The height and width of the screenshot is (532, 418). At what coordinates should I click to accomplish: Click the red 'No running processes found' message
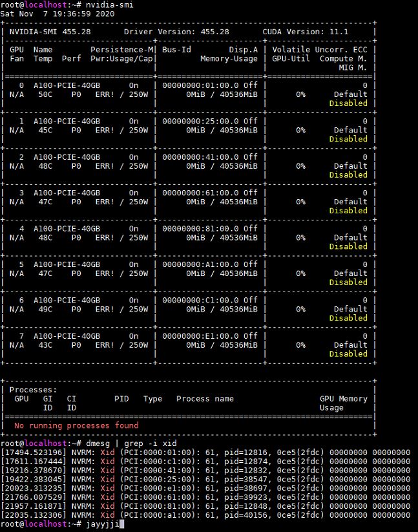coord(76,425)
